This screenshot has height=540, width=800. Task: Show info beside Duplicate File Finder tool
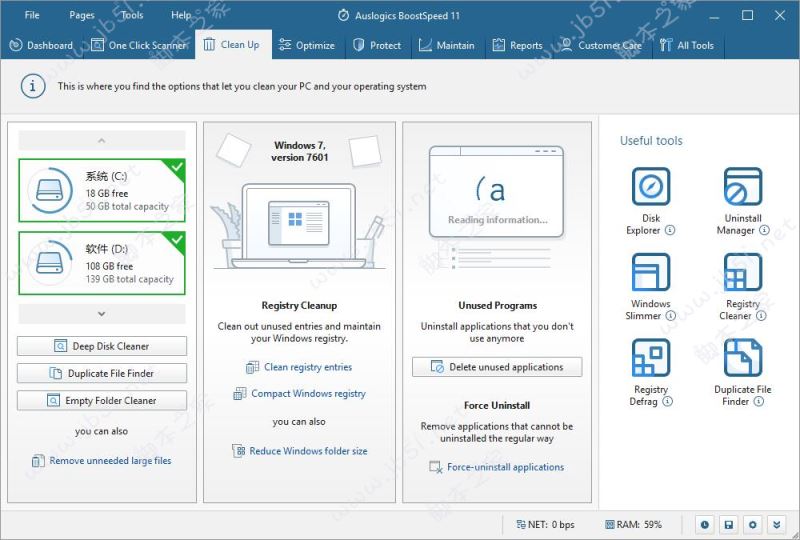click(759, 402)
